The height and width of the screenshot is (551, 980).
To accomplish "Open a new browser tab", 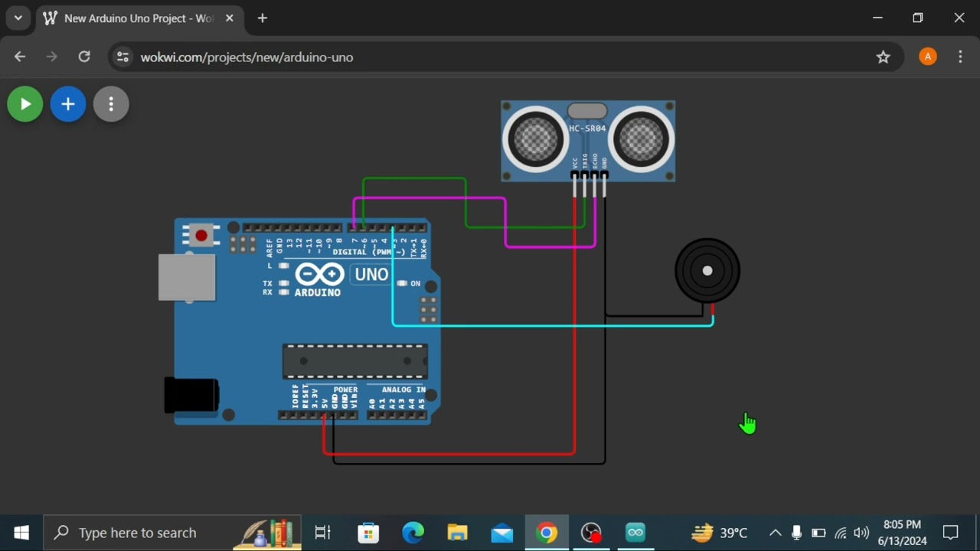I will pyautogui.click(x=263, y=18).
